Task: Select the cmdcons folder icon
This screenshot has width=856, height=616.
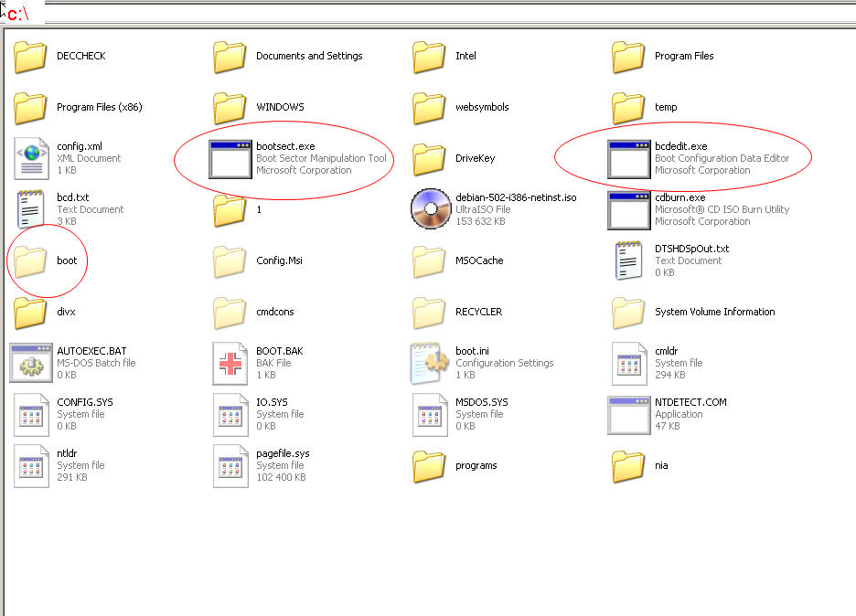Action: (230, 313)
